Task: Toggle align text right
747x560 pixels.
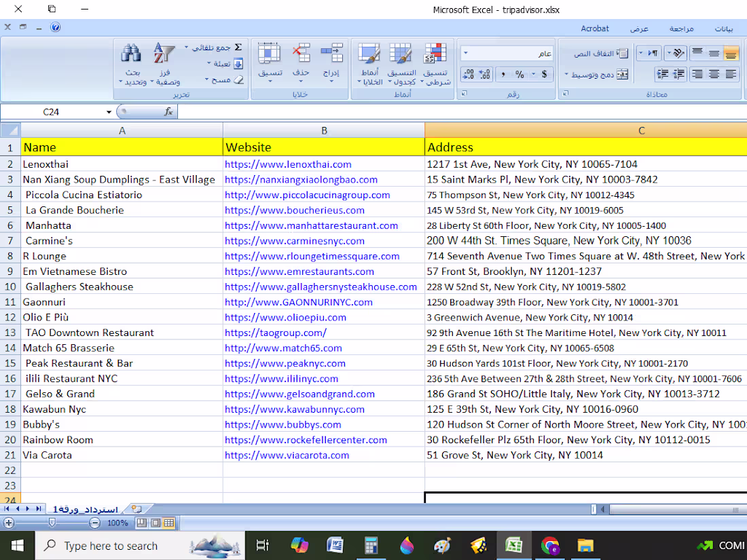Action: [697, 74]
